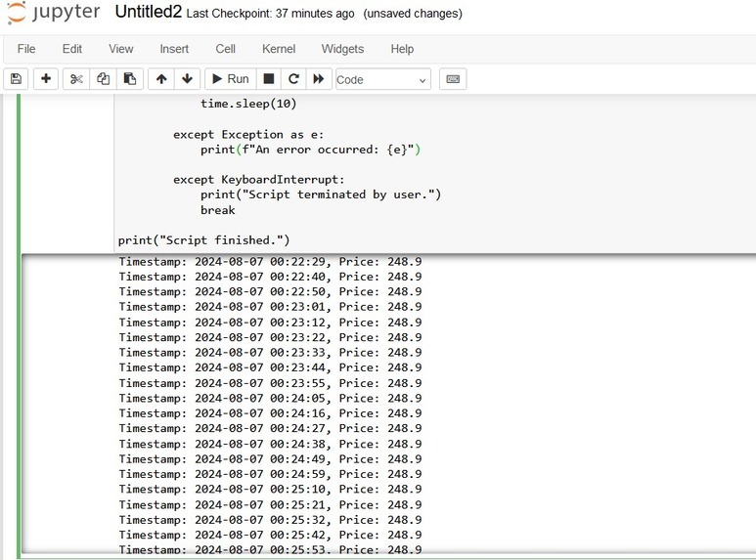Copy selected cells icon
The image size is (756, 560).
click(103, 79)
